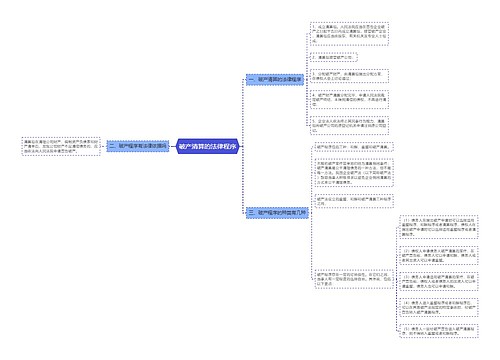This screenshot has width=500, height=360.
Task: Select sub-item (3) in the far-right column
Action: point(439,281)
